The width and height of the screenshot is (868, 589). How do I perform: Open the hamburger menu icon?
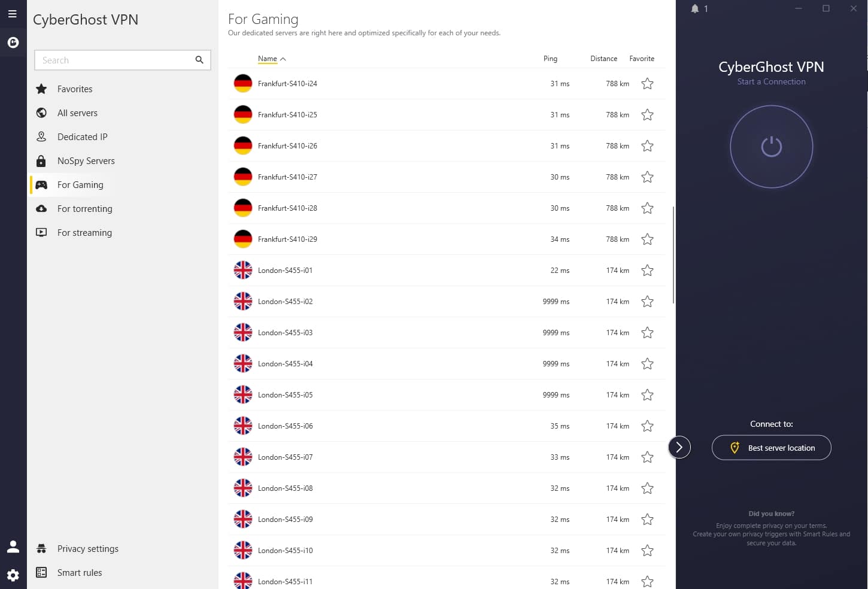tap(13, 14)
